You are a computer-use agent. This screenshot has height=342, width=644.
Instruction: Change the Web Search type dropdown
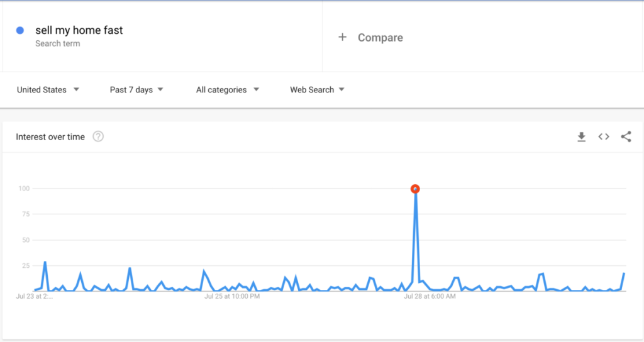[x=317, y=90]
